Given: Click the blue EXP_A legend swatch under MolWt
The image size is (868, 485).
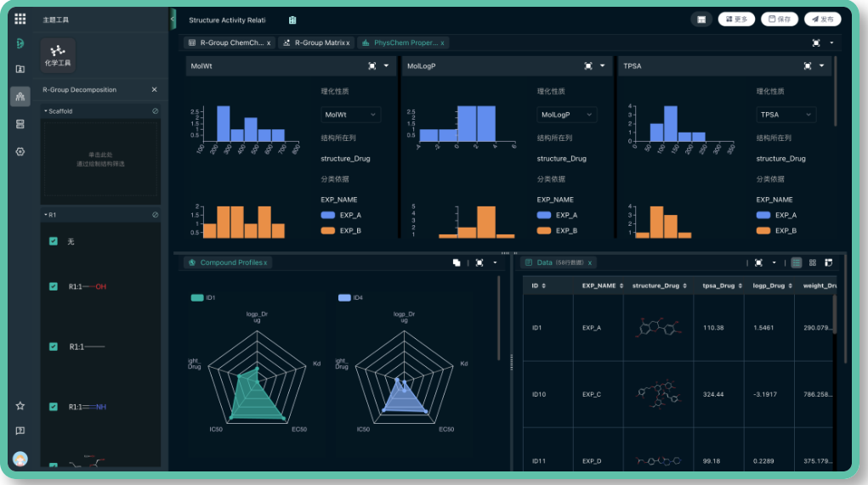Looking at the screenshot, I should (x=328, y=216).
